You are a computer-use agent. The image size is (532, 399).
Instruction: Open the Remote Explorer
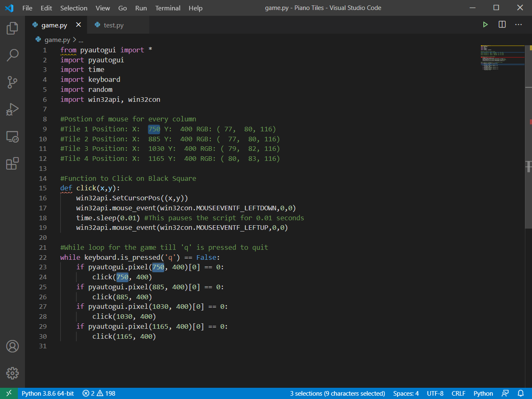(x=12, y=136)
